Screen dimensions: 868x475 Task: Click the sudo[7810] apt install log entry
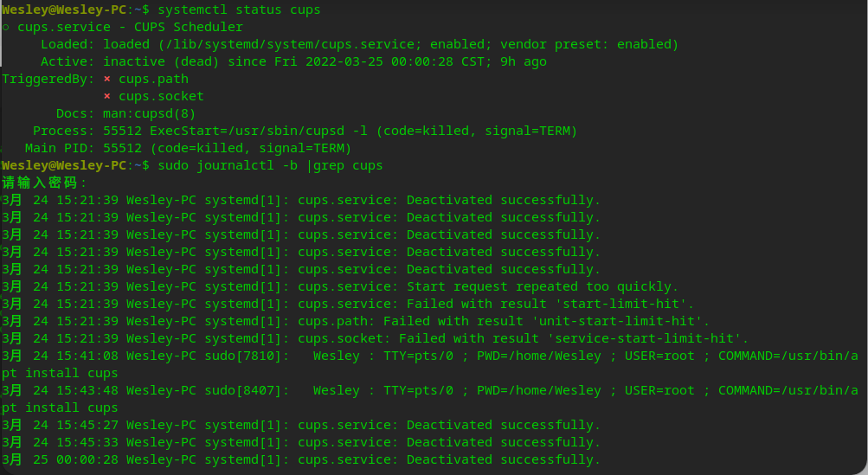click(x=433, y=356)
